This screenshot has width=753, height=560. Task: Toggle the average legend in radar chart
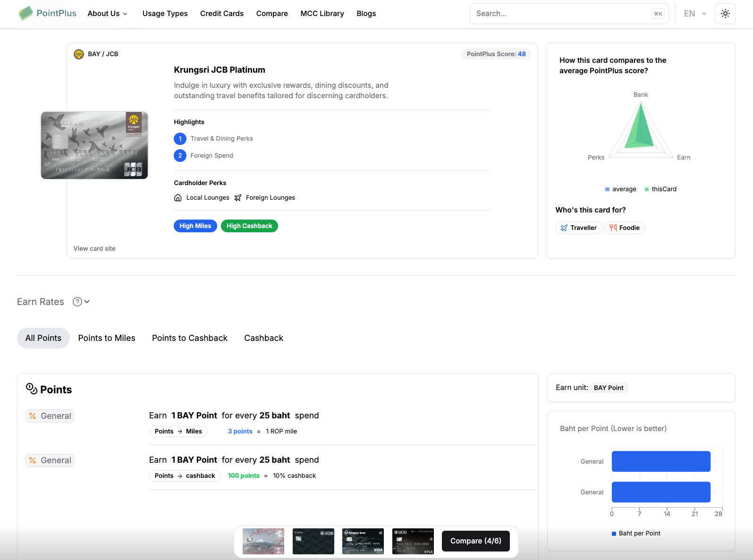pyautogui.click(x=621, y=189)
